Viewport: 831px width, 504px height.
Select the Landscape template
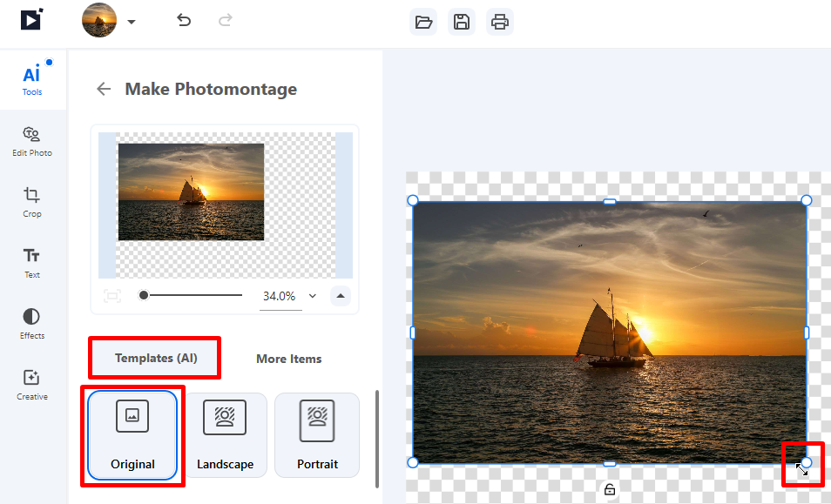click(x=226, y=435)
